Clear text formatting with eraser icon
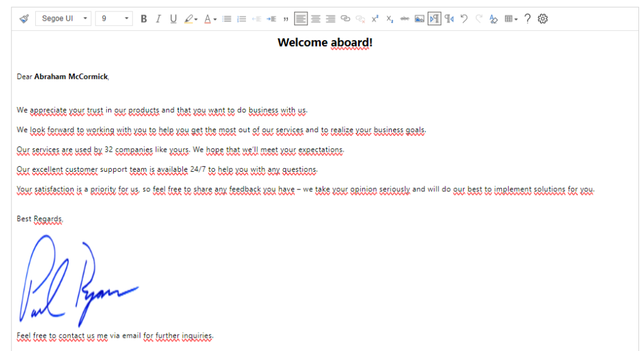The image size is (644, 351). point(494,19)
